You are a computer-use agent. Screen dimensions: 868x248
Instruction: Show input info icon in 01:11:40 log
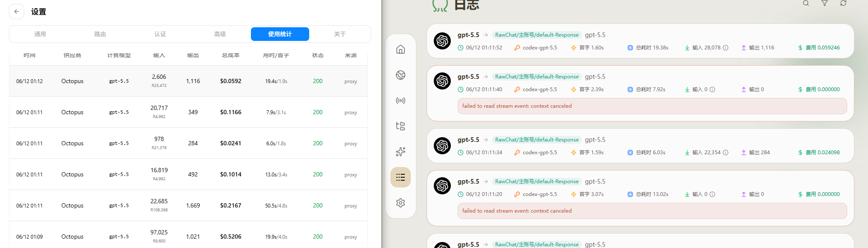pos(712,89)
